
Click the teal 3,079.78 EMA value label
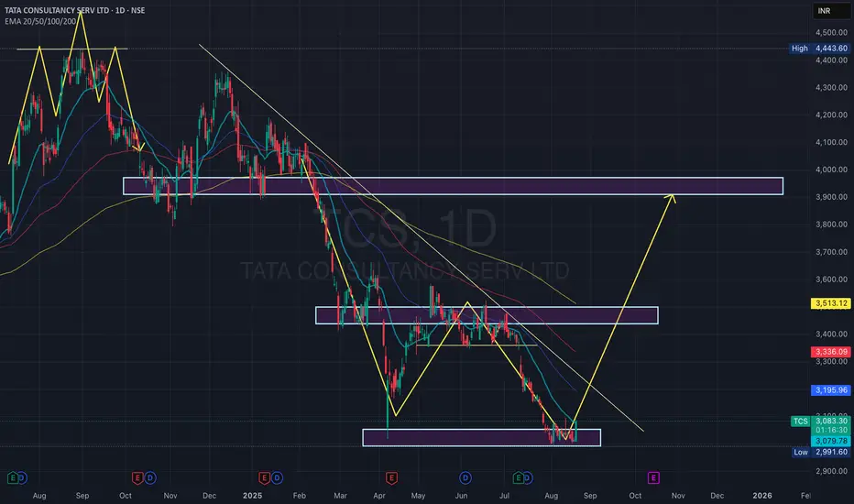[831, 441]
